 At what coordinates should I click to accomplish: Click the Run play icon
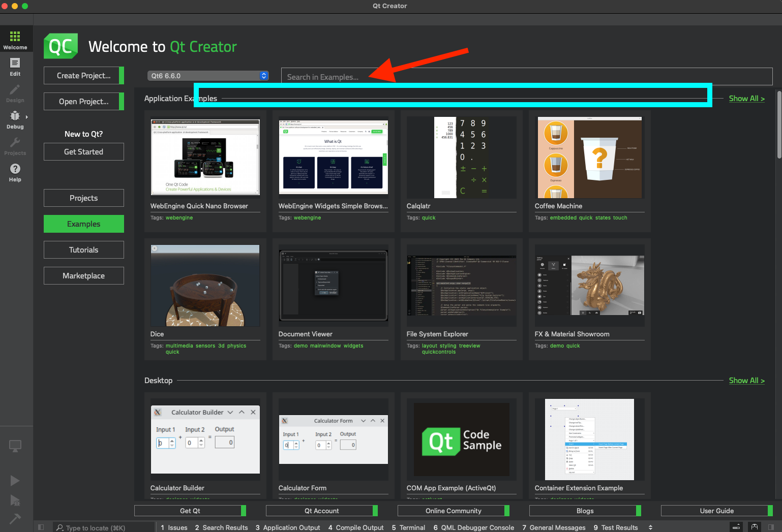(x=15, y=481)
